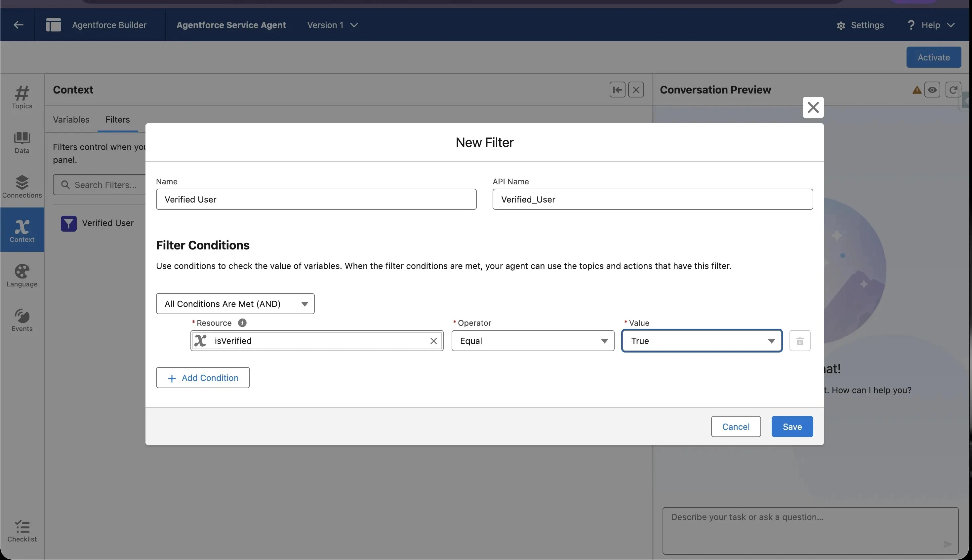Expand the condition logic AND dropdown

click(x=235, y=304)
